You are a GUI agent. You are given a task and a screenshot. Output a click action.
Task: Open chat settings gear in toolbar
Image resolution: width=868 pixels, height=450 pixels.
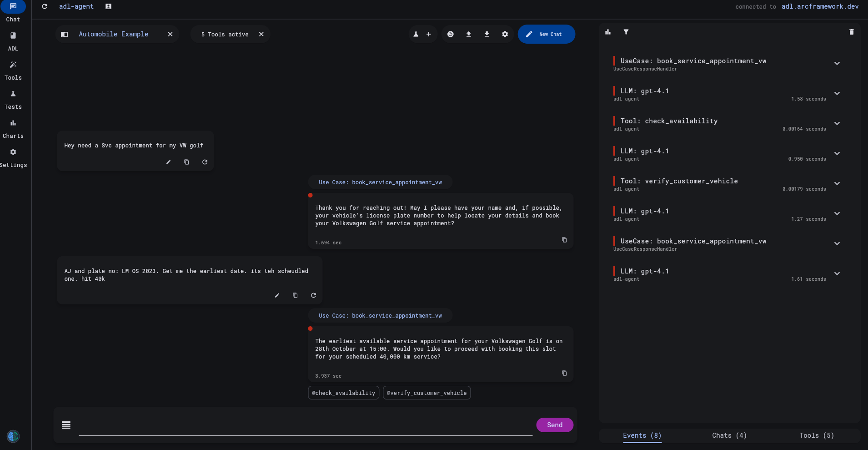pyautogui.click(x=505, y=34)
